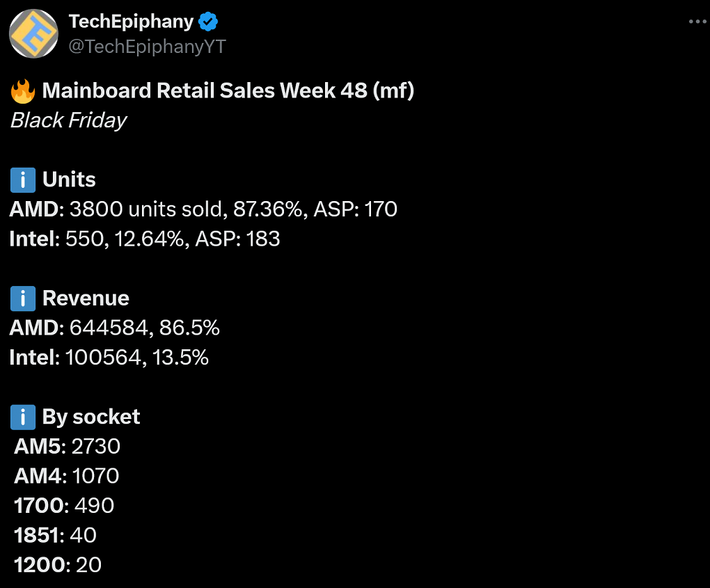The width and height of the screenshot is (710, 588).
Task: Open the TechEpiphany profile avatar
Action: coord(34,33)
